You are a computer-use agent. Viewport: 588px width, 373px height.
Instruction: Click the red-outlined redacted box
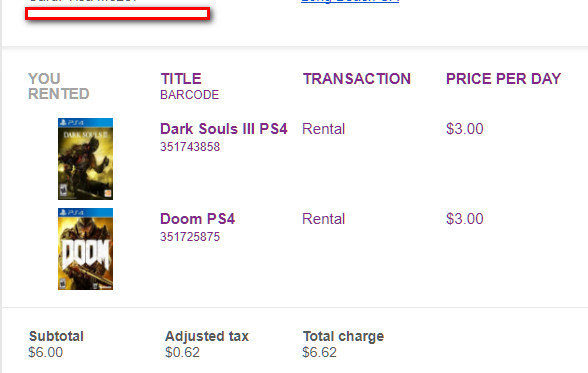(x=118, y=14)
